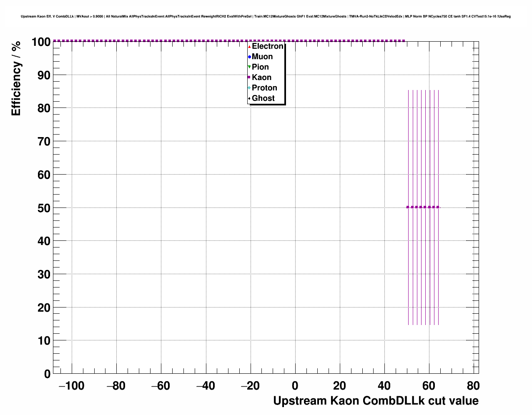Select the green Pion triangle legend marker
Viewport: 532px width, 415px height.
249,67
